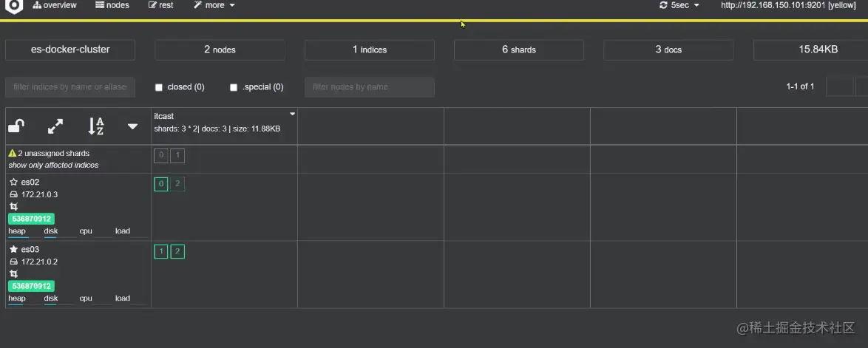Enable the .special (0) checkbox
Screen dimensions: 868x348
pyautogui.click(x=234, y=87)
